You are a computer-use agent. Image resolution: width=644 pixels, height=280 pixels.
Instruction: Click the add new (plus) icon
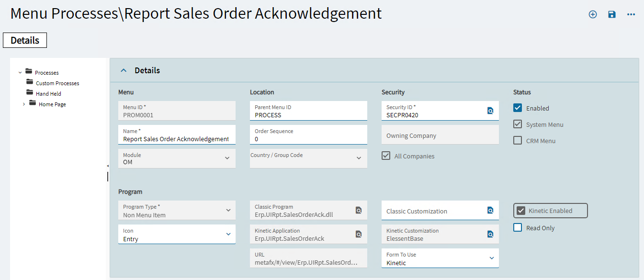click(593, 14)
